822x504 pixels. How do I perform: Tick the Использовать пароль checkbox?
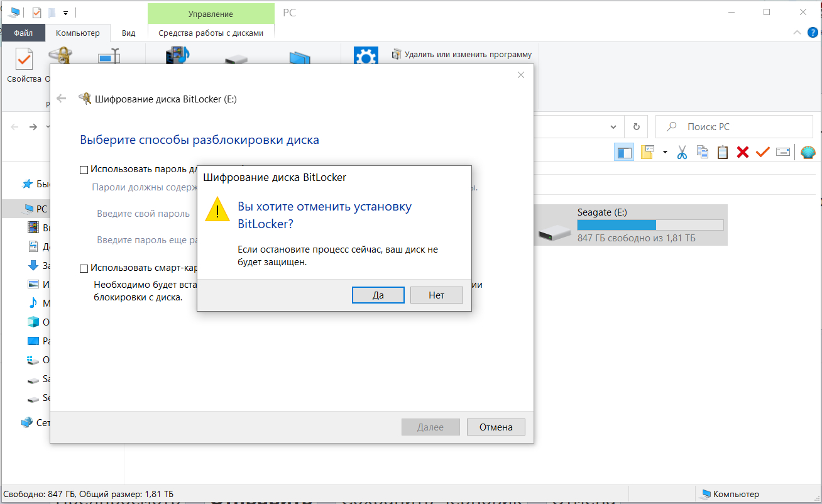pos(84,169)
